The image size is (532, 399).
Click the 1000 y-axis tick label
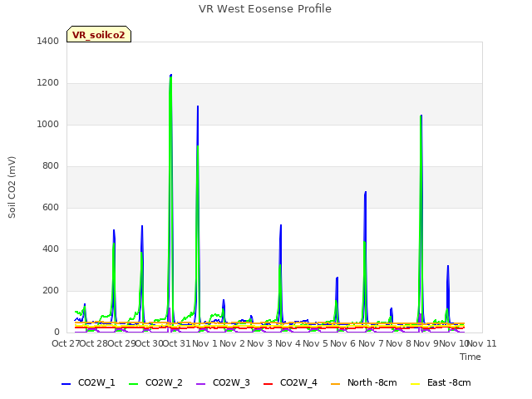coord(48,124)
